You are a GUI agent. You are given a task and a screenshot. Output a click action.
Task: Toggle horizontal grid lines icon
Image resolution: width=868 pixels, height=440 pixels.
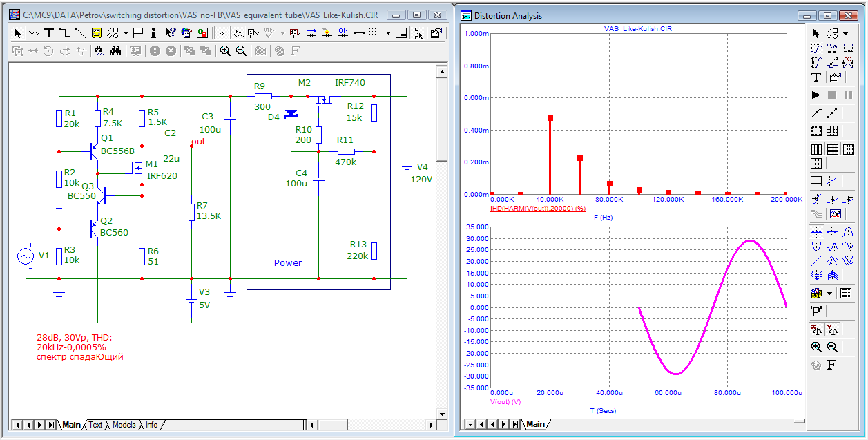pyautogui.click(x=832, y=149)
